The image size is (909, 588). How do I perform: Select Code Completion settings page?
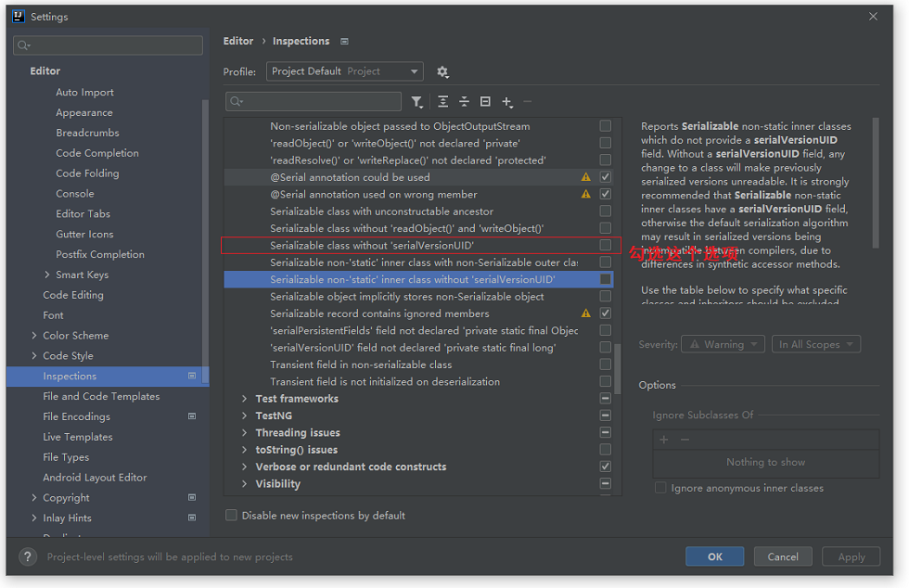pyautogui.click(x=97, y=153)
